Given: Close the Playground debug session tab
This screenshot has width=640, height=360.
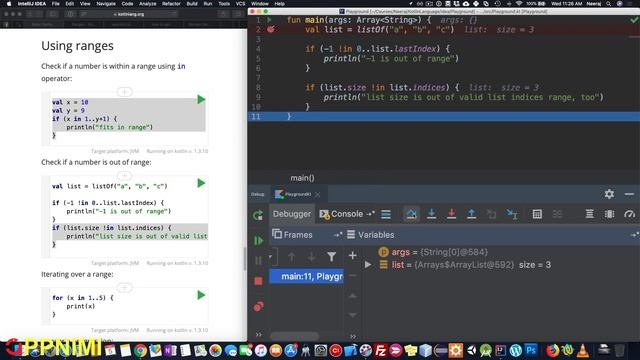Looking at the screenshot, I should tap(318, 194).
